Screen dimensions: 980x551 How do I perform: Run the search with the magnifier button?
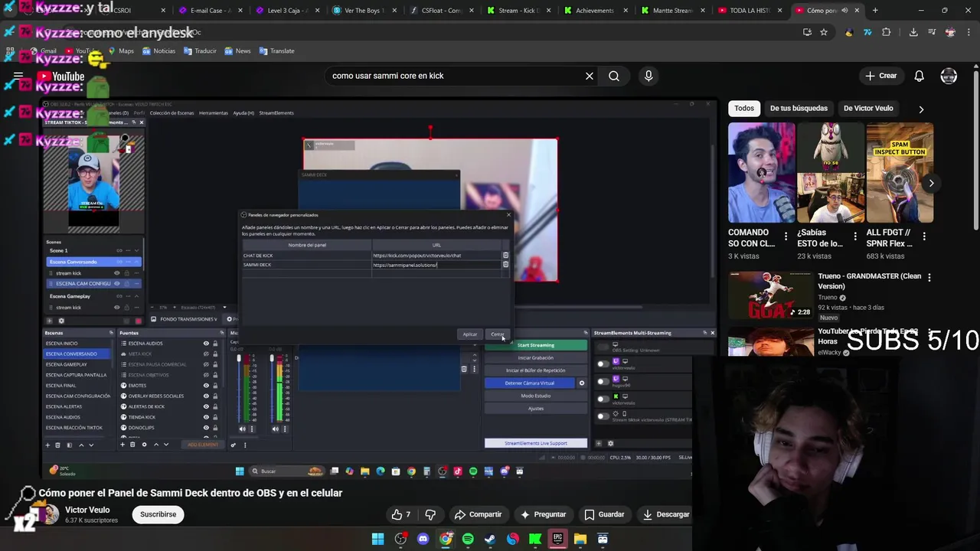[x=614, y=76]
